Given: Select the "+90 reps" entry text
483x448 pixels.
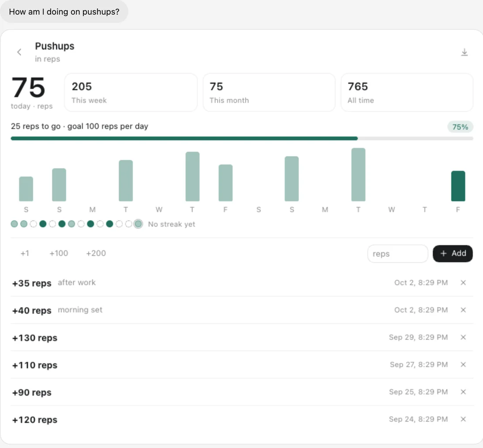Looking at the screenshot, I should 32,393.
